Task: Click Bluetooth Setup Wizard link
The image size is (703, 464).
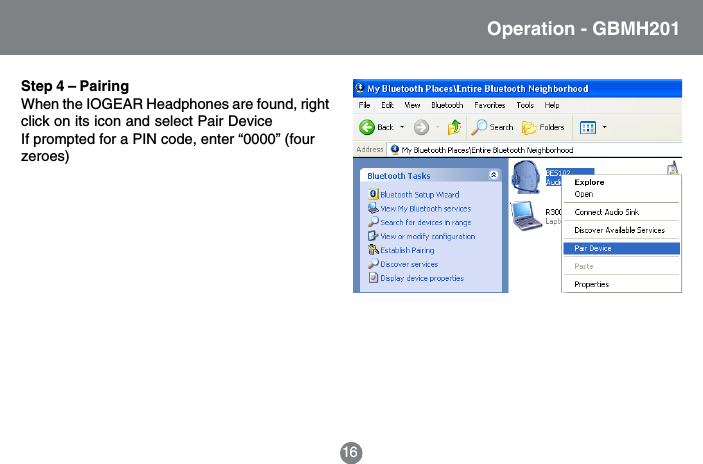Action: coord(420,195)
